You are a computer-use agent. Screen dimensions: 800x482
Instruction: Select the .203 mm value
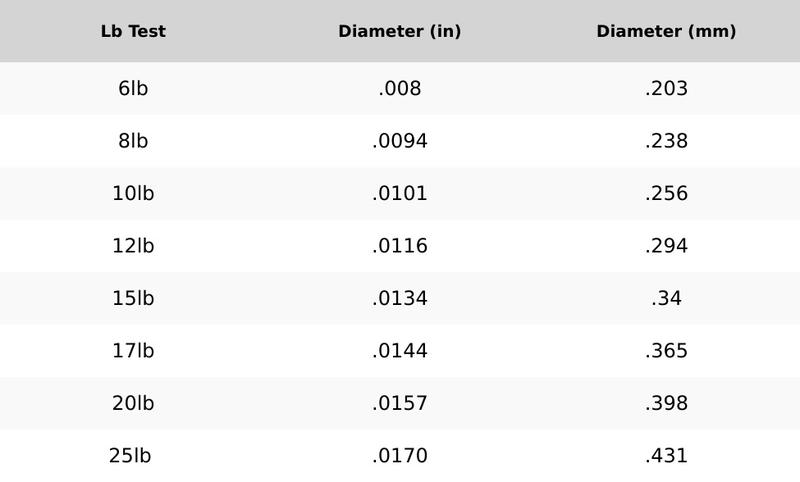coord(666,89)
